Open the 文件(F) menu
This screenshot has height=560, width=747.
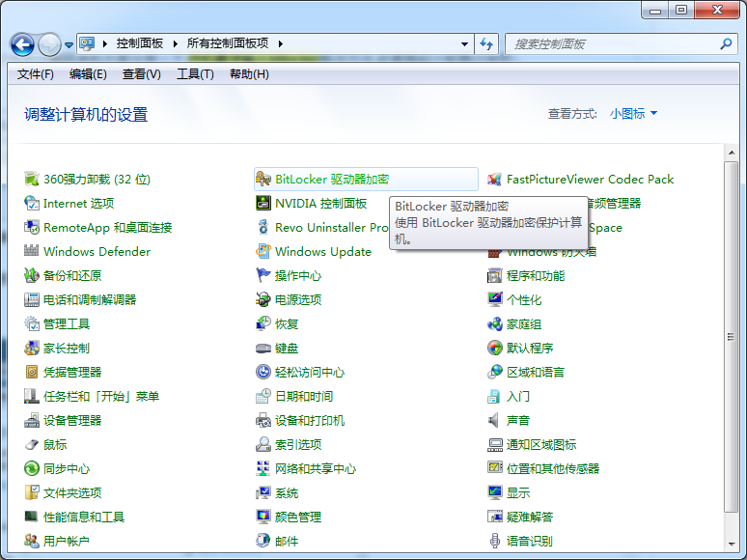click(36, 74)
